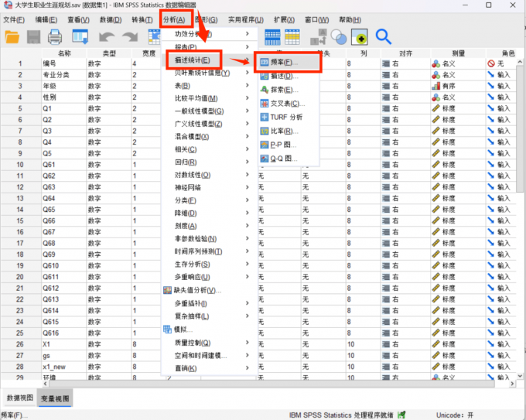Open the 编辑(E) menu

coord(46,20)
